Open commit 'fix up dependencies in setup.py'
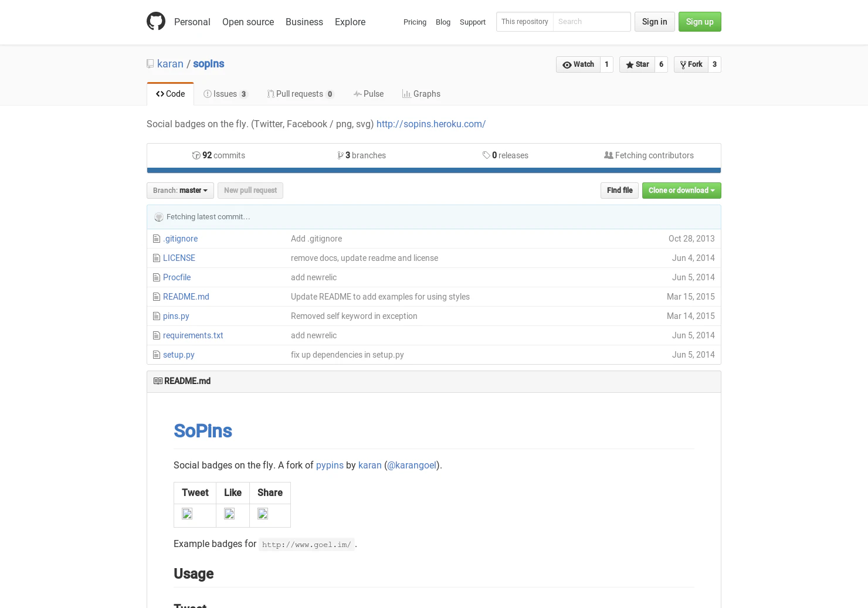 tap(347, 355)
